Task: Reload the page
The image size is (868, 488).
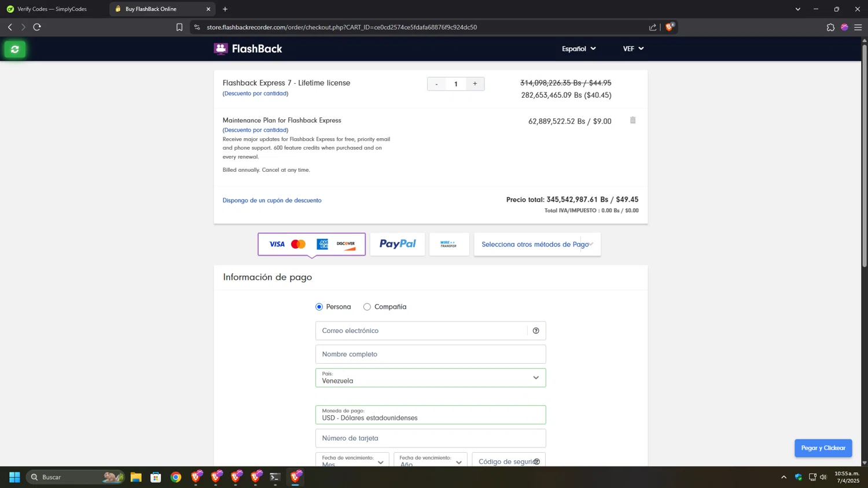Action: (x=37, y=27)
